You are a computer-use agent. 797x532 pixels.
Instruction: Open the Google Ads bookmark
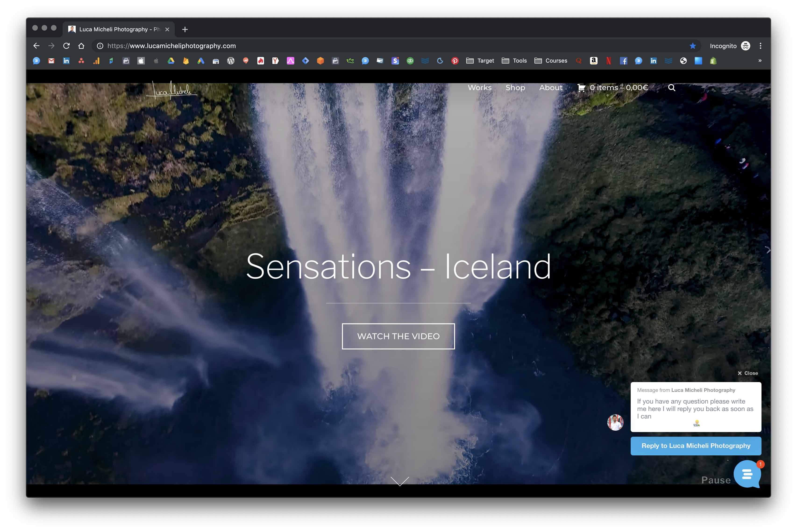[201, 61]
